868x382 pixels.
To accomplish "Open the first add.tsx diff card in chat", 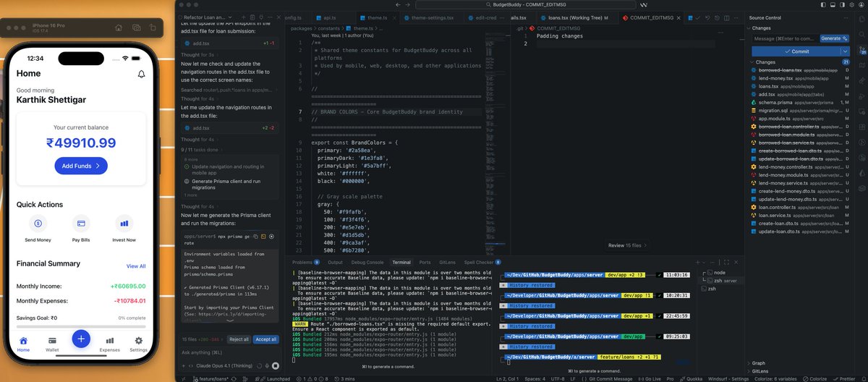I will coord(229,43).
